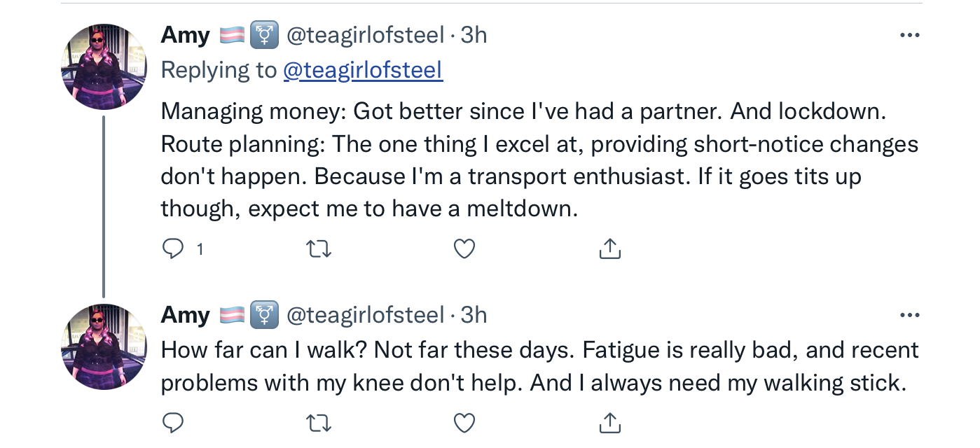Screen dimensions: 980x448
Task: Reply to the walking stick tweet
Action: pos(173,422)
